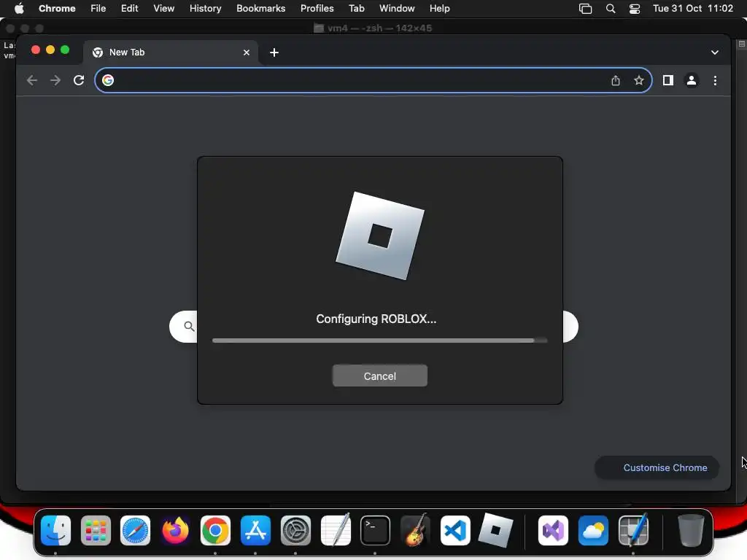The image size is (747, 560).
Task: Open the Help menu
Action: (439, 8)
